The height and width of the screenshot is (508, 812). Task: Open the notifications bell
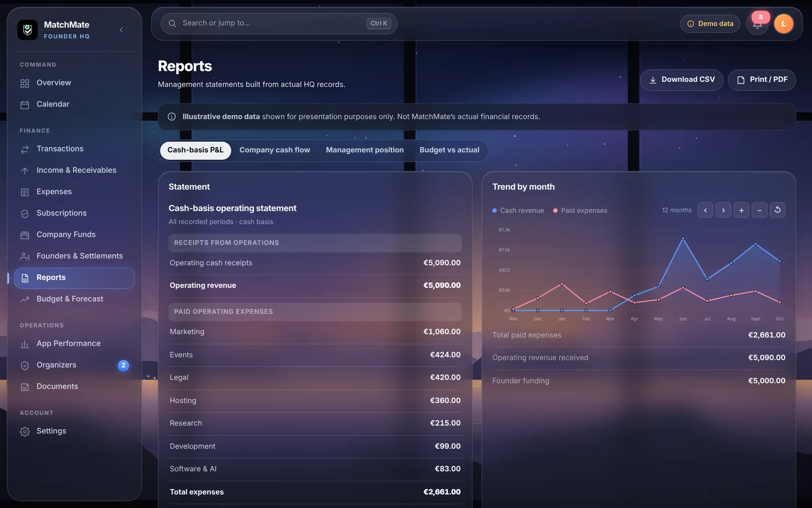pyautogui.click(x=757, y=24)
